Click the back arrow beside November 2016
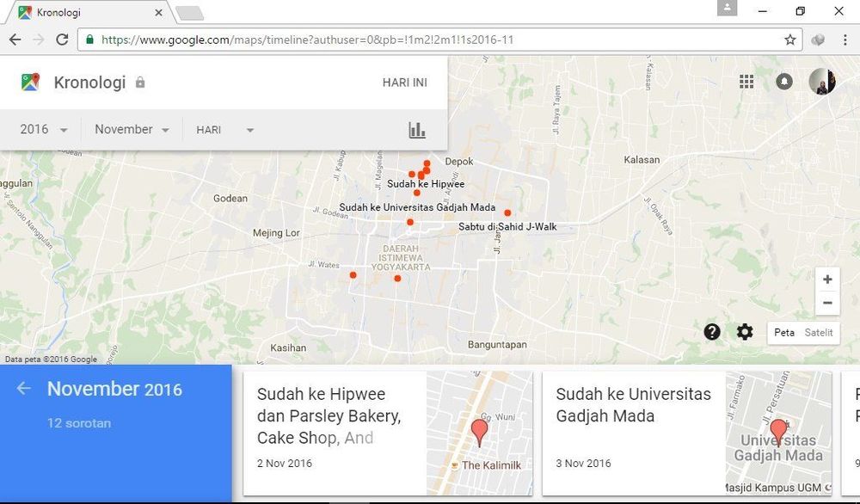This screenshot has height=504, width=860. click(23, 388)
